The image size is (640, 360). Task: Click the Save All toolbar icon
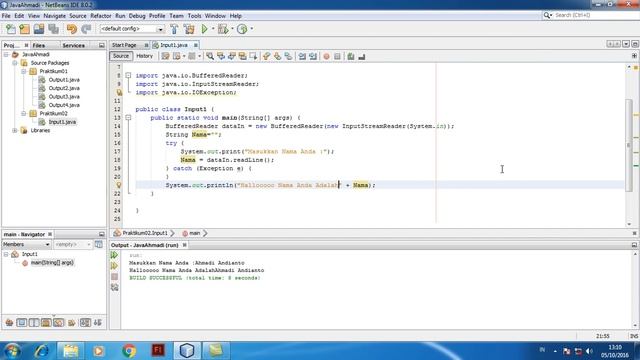click(53, 29)
